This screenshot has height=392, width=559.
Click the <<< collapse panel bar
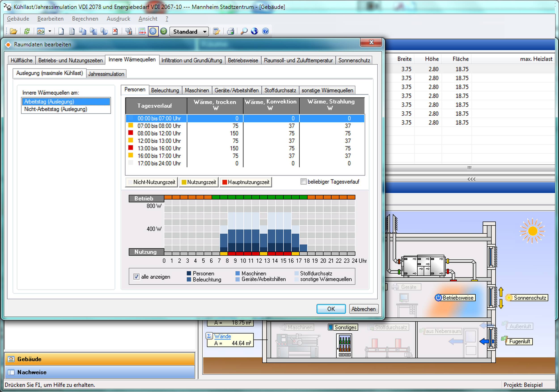(471, 179)
